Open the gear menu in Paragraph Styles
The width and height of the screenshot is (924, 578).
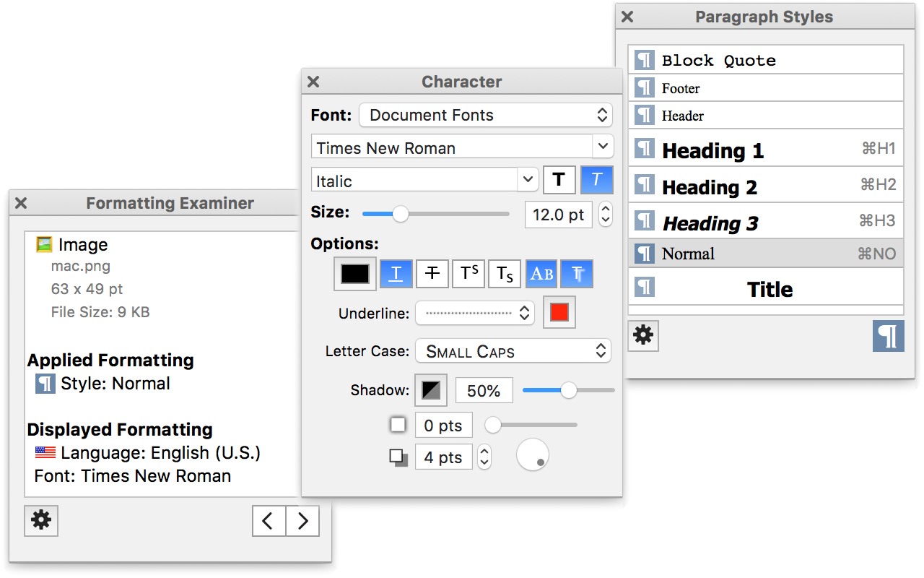tap(642, 335)
